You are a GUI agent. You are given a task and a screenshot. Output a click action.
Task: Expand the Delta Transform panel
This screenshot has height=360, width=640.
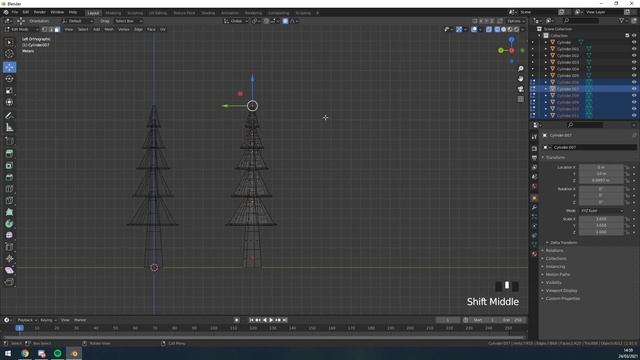(x=563, y=242)
